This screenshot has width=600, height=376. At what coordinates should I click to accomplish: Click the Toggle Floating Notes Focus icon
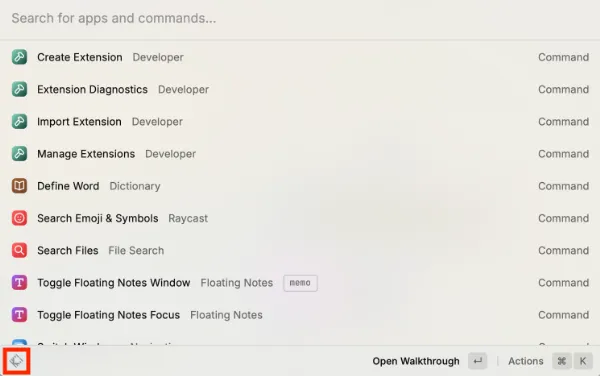[x=19, y=315]
